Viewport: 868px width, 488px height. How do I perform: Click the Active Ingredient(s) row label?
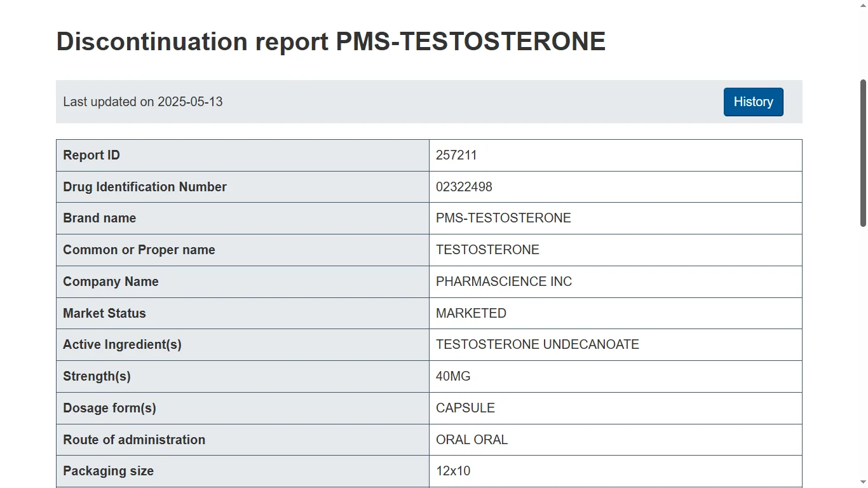pyautogui.click(x=122, y=344)
